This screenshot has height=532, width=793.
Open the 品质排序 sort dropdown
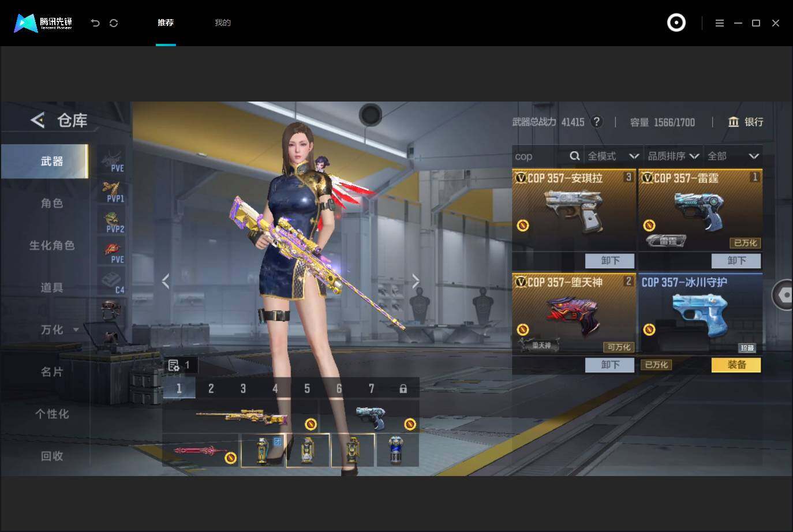674,156
